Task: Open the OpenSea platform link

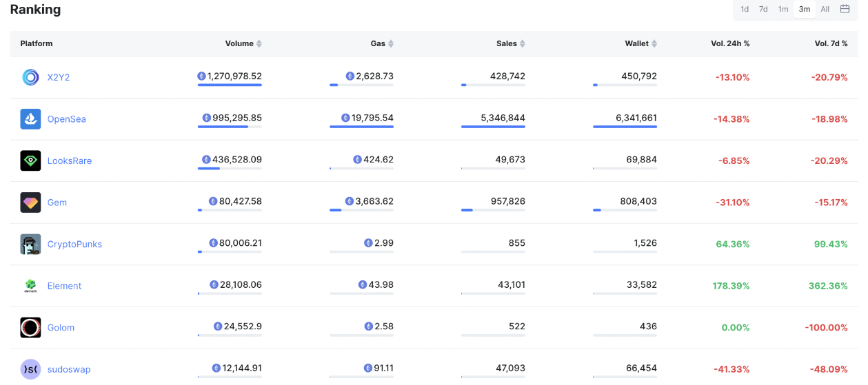Action: pyautogui.click(x=67, y=119)
